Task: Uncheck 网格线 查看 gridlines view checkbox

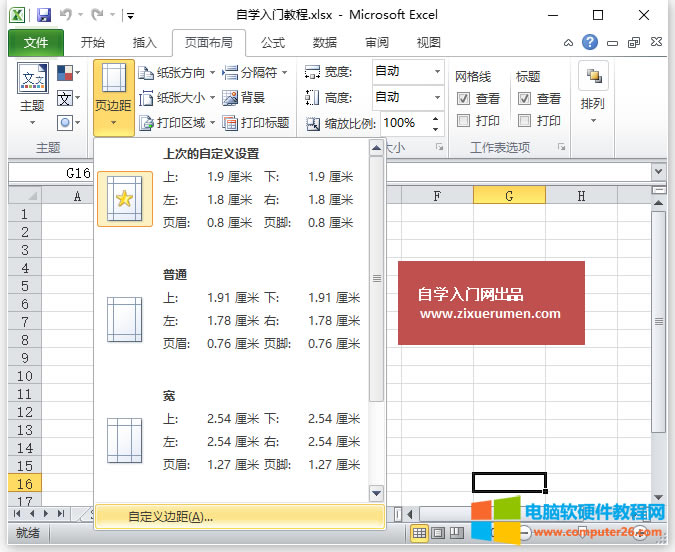Action: (x=464, y=98)
